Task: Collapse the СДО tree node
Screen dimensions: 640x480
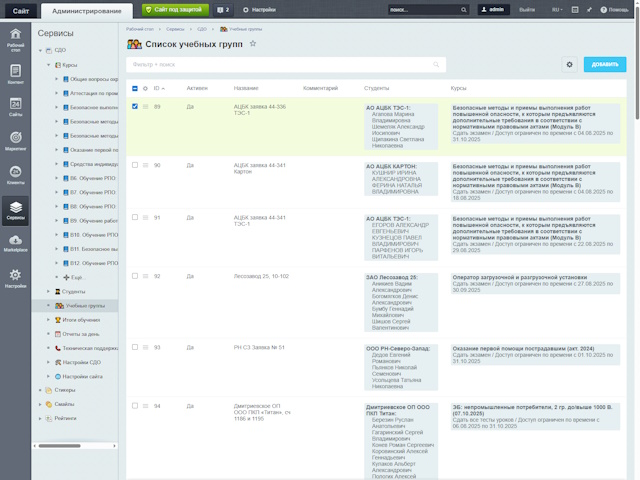Action: click(40, 50)
